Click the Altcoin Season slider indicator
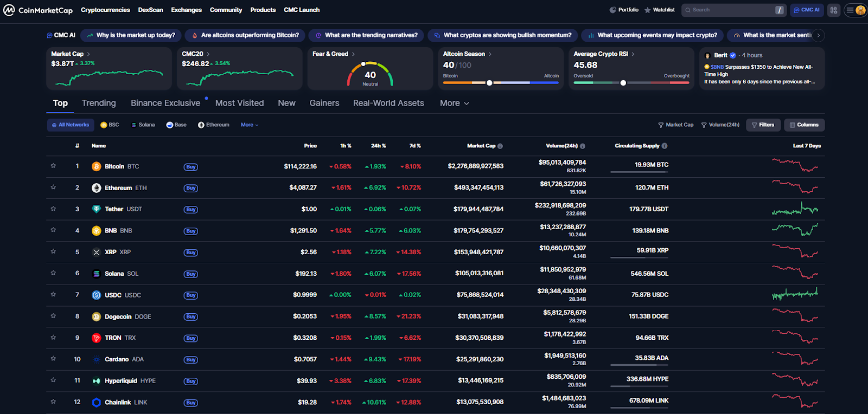868x414 pixels. (x=489, y=83)
